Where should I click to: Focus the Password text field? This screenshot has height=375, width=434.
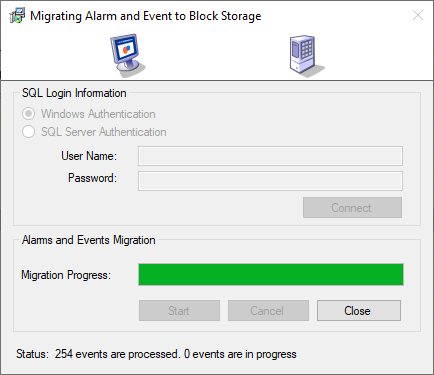(270, 181)
